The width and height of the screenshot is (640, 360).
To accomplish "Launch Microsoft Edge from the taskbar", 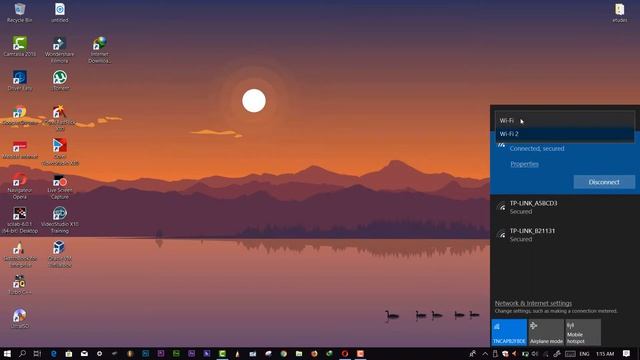I will (53, 353).
